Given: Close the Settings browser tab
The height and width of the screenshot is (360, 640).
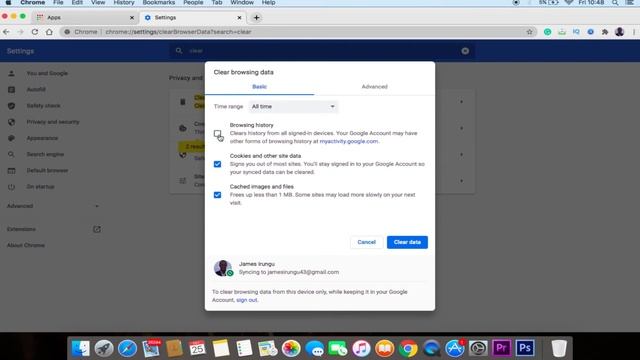Looking at the screenshot, I should pos(239,18).
